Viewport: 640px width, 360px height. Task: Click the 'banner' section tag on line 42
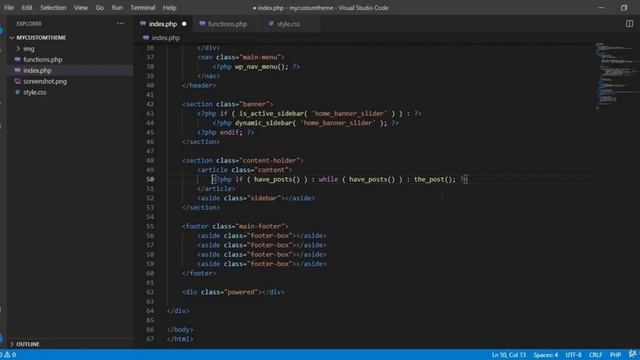pos(227,104)
